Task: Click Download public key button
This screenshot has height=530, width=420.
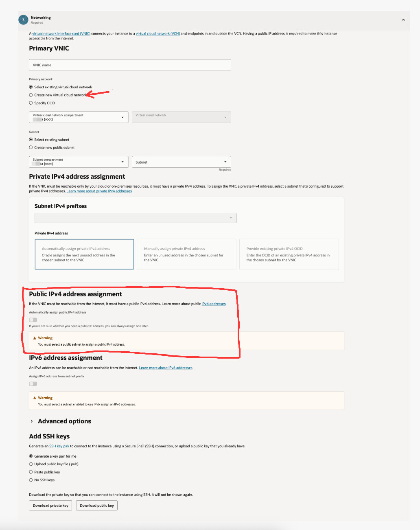Action: click(x=97, y=506)
